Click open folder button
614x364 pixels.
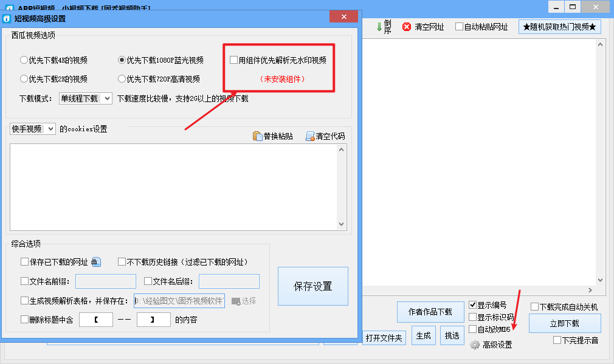pyautogui.click(x=384, y=338)
